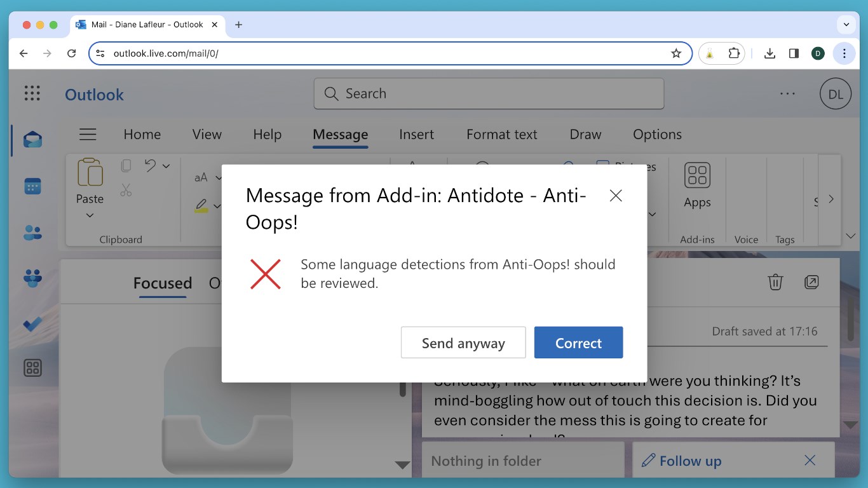View site information icon in address bar
Screen dimensions: 868x488
pos(100,53)
